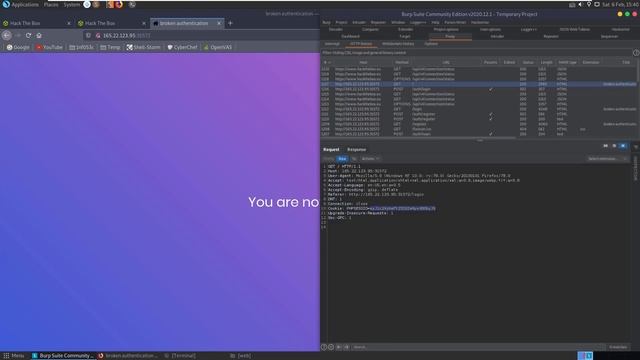The image size is (640, 360).
Task: Open System menu in top panel
Action: click(x=71, y=4)
